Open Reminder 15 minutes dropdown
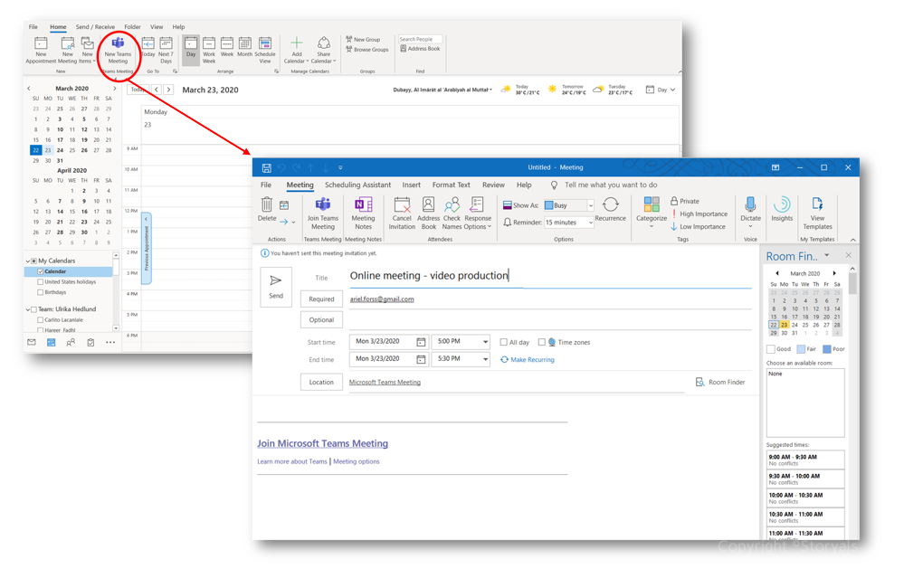 tap(590, 223)
